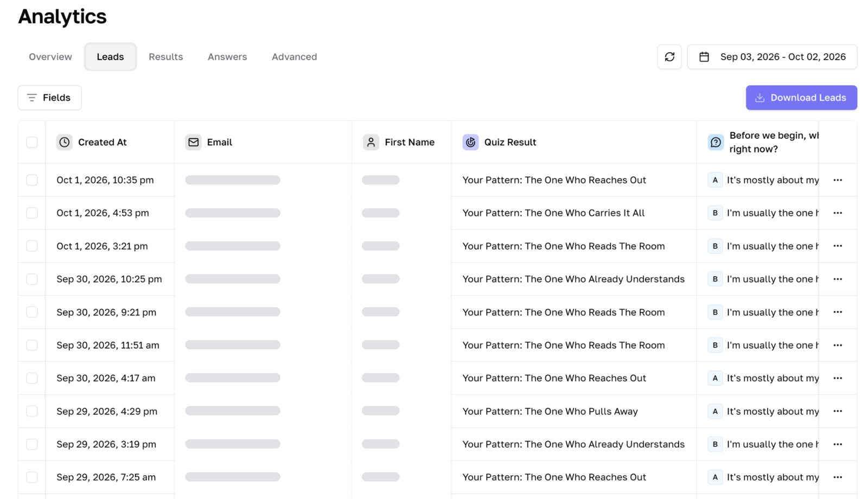Open row menu for Oct 1, 10:35 pm lead
The width and height of the screenshot is (868, 499).
tap(838, 180)
